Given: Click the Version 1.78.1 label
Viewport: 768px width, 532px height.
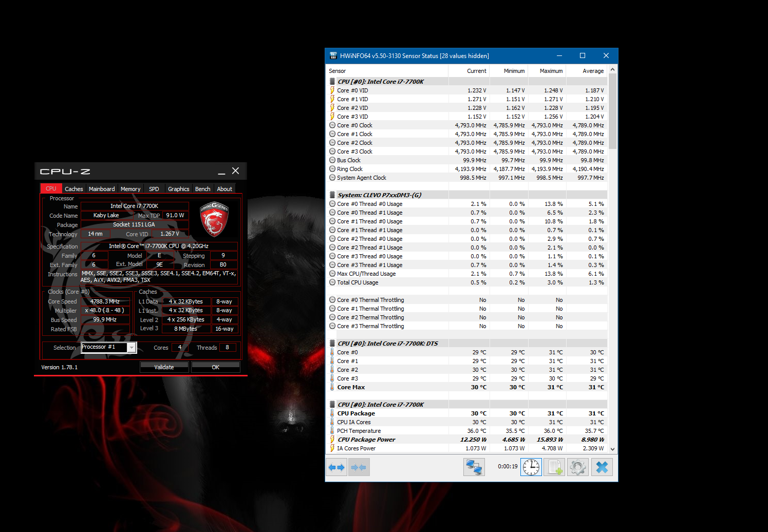Looking at the screenshot, I should coord(60,367).
